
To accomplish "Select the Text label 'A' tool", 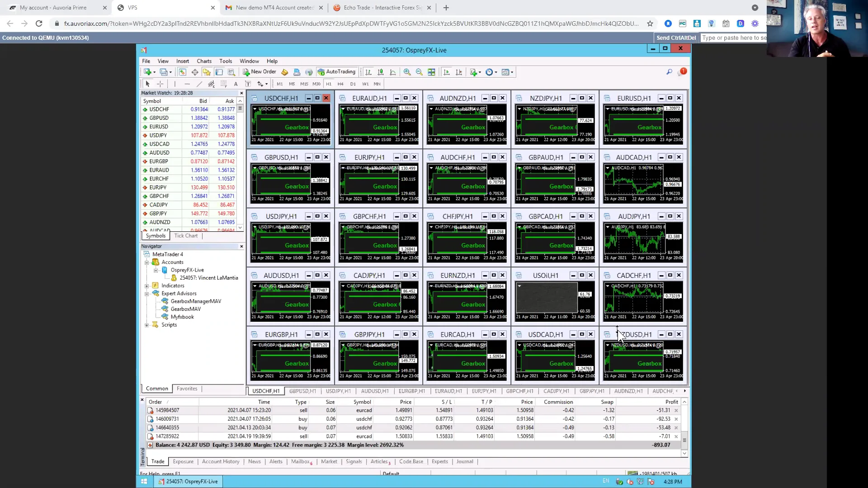I will [236, 84].
